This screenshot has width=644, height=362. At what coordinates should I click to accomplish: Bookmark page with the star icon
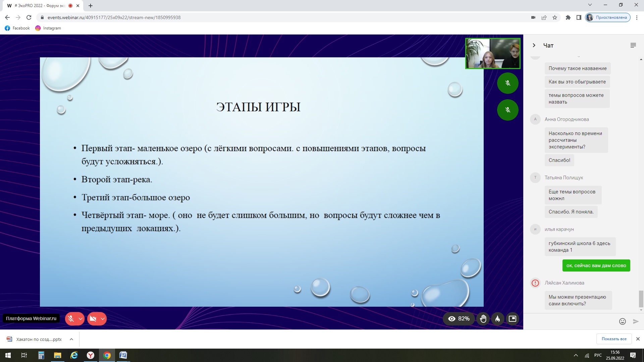coord(555,17)
